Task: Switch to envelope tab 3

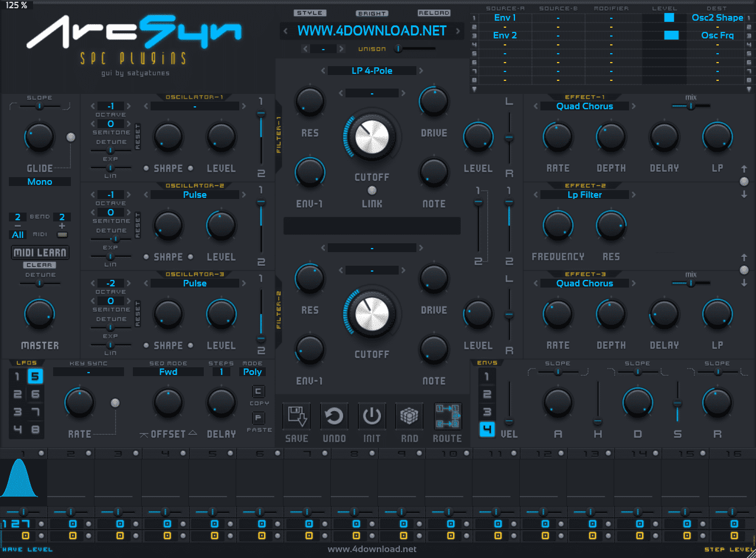Action: pyautogui.click(x=487, y=412)
